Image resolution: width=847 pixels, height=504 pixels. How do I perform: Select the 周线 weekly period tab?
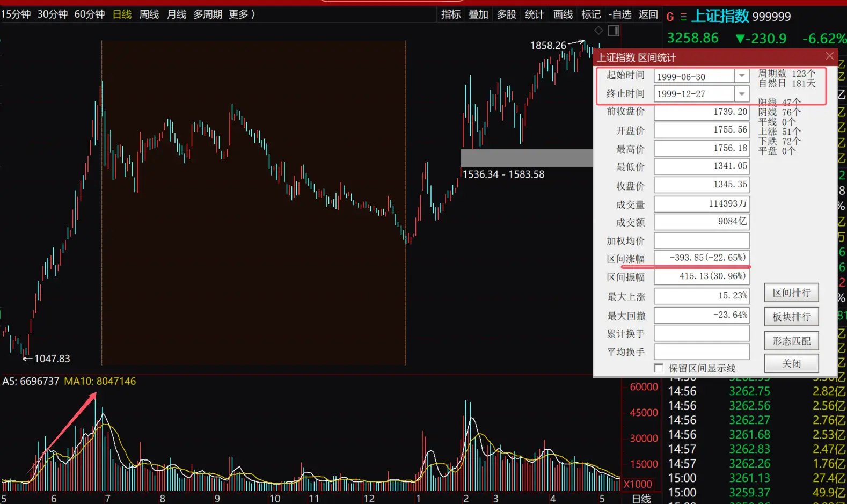(149, 14)
